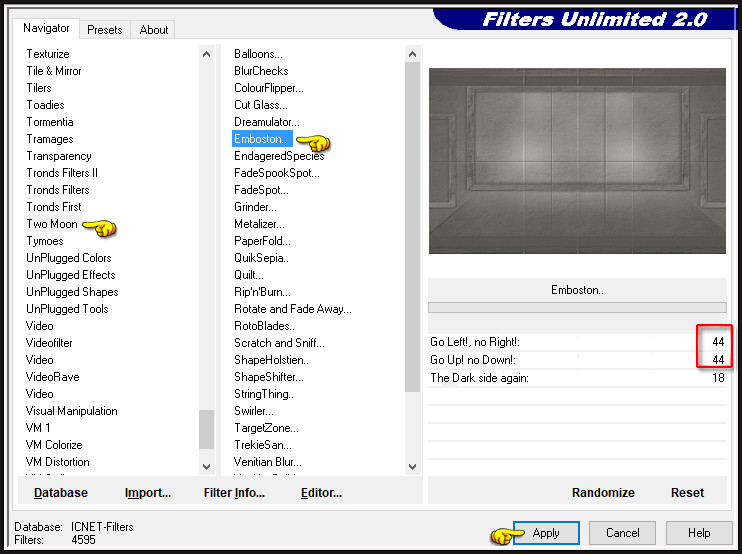Click down arrow of filter list scrollbar

click(x=412, y=466)
